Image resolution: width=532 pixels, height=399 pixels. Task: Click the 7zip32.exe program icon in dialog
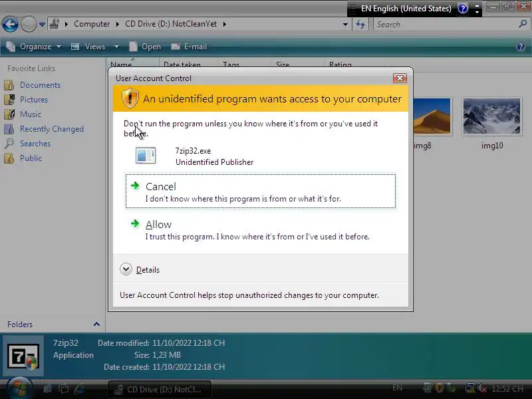pyautogui.click(x=146, y=156)
